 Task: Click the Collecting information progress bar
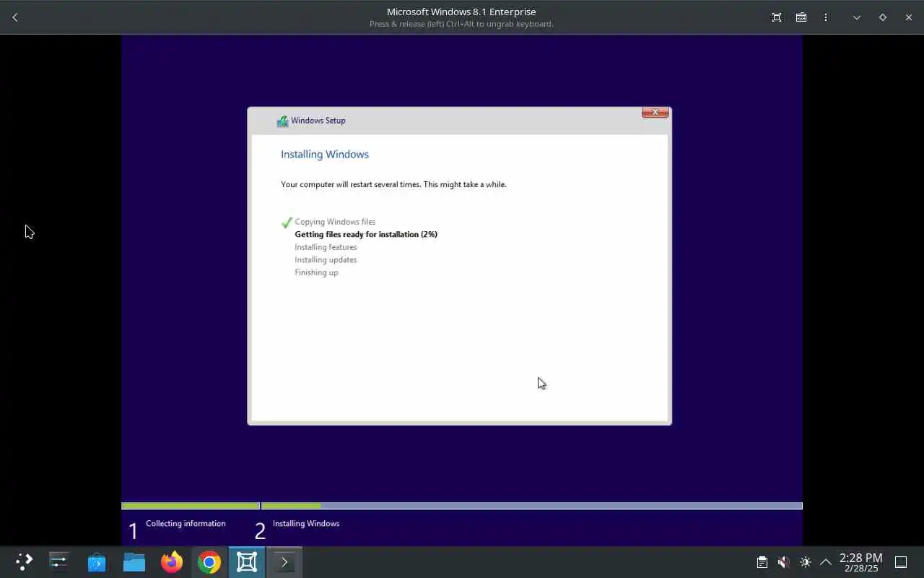point(191,506)
